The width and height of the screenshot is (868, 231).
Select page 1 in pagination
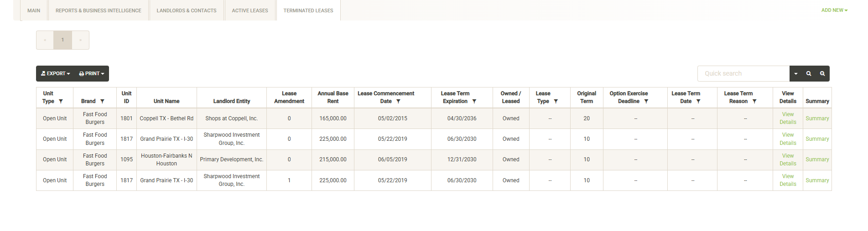[63, 40]
